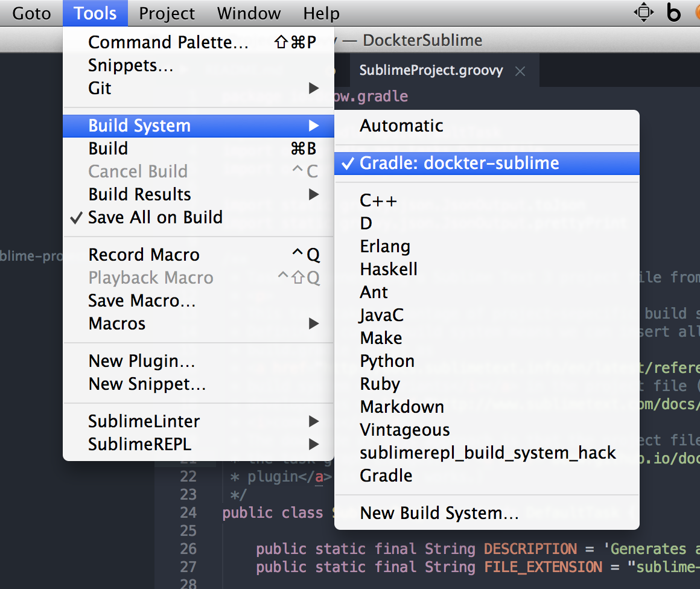Select JavaC build system
This screenshot has height=589, width=700.
click(486, 315)
